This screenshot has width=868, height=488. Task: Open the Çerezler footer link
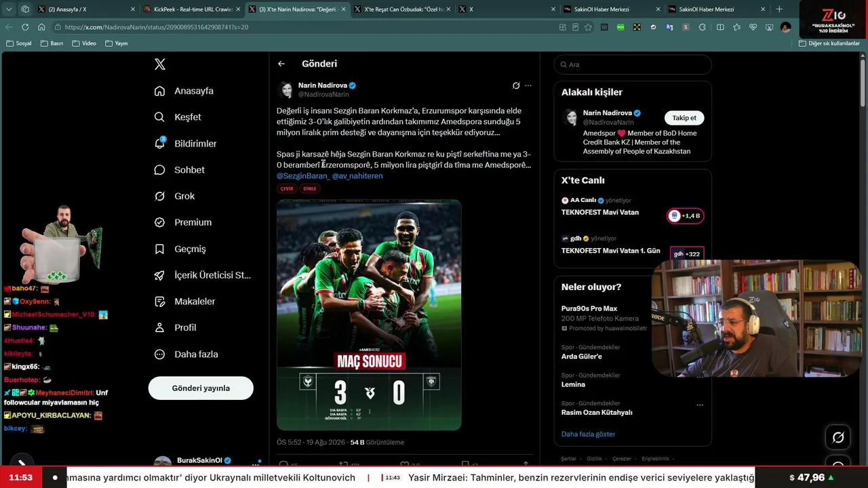tap(622, 459)
